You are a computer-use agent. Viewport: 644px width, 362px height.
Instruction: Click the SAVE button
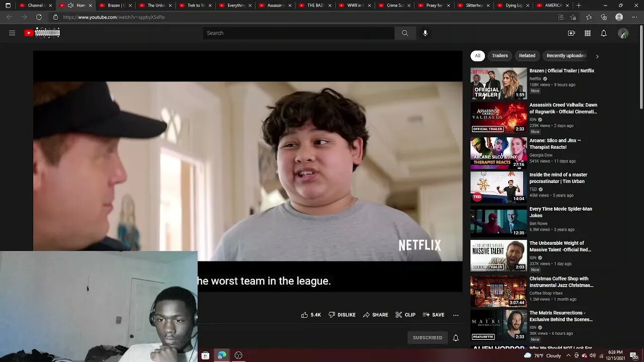coord(434,315)
